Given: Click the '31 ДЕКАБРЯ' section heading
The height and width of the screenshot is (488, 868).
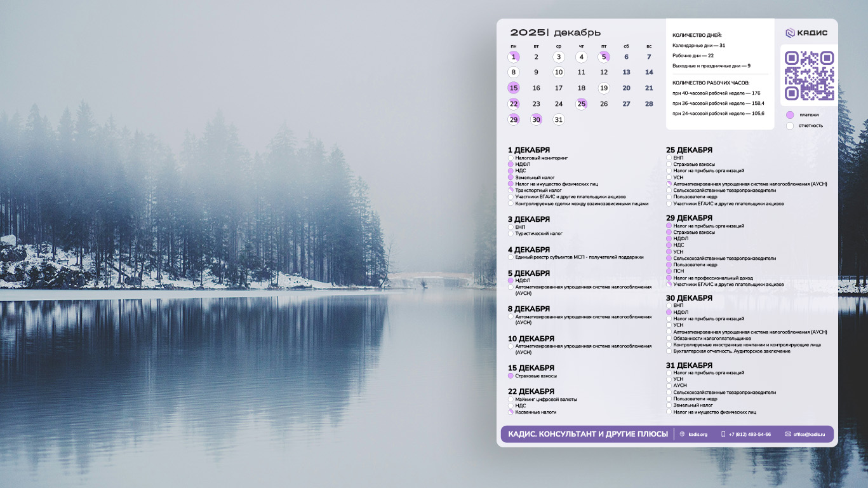Looking at the screenshot, I should (689, 365).
